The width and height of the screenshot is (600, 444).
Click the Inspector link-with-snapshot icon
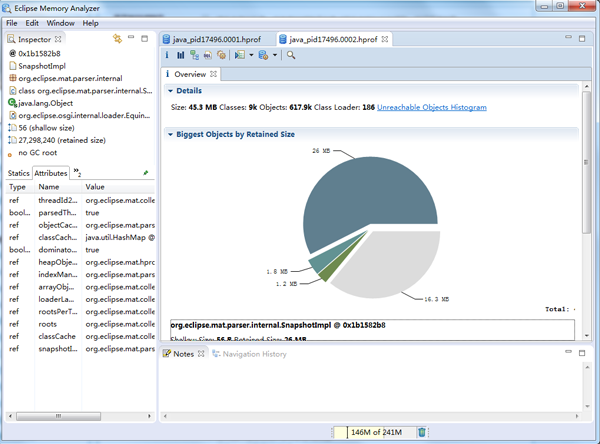118,38
